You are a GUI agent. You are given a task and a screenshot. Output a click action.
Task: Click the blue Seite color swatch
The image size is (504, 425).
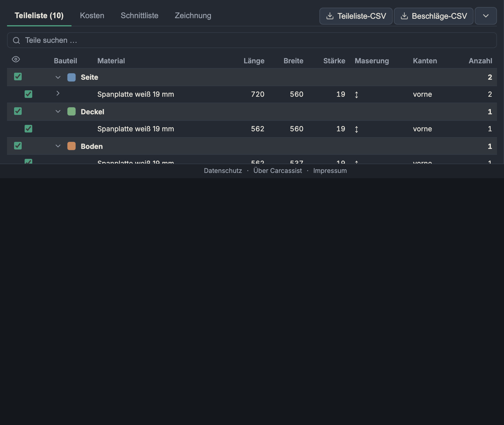point(71,77)
